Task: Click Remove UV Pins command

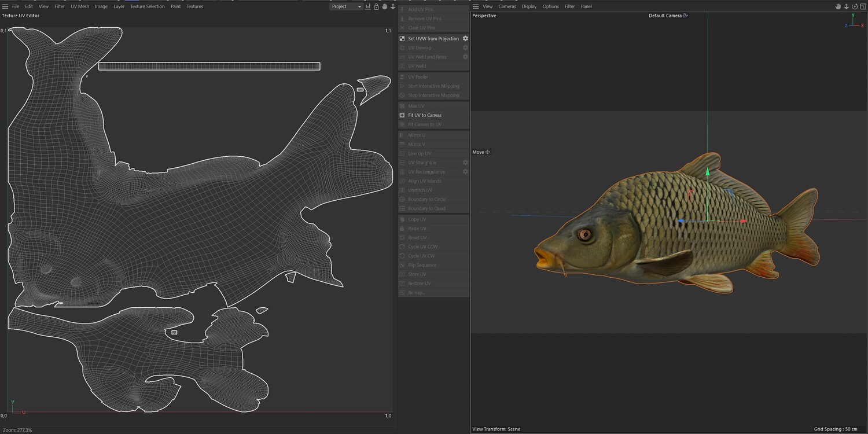Action: pyautogui.click(x=434, y=19)
